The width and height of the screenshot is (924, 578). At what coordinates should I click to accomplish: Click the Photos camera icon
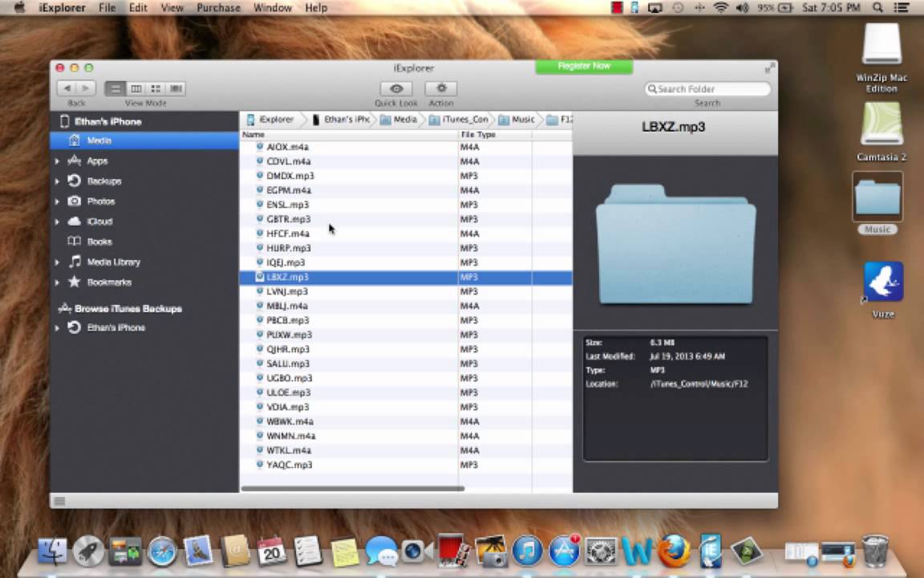tap(75, 201)
